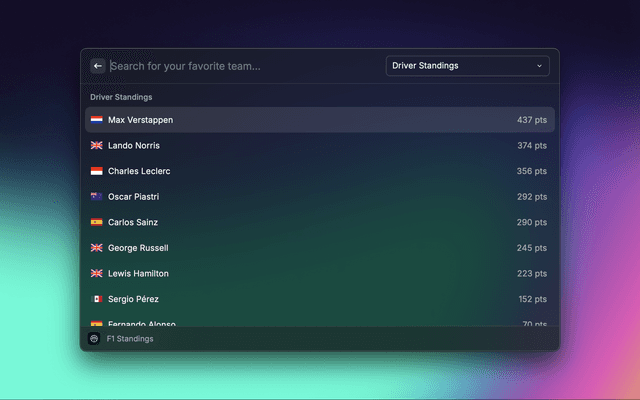Click the Spanish flag beside Carlos Sainz
The image size is (640, 400).
click(x=97, y=222)
